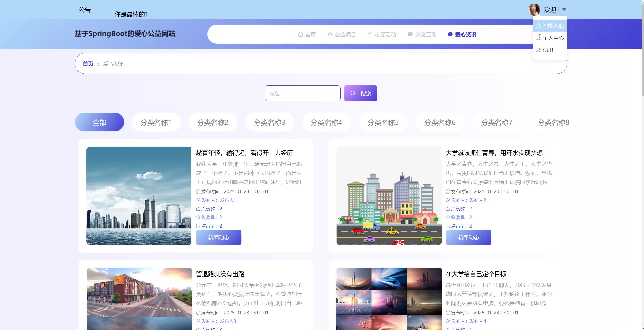This screenshot has height=330, width=644.
Task: Open the city skyline cartoon thumbnail
Action: pos(389,196)
